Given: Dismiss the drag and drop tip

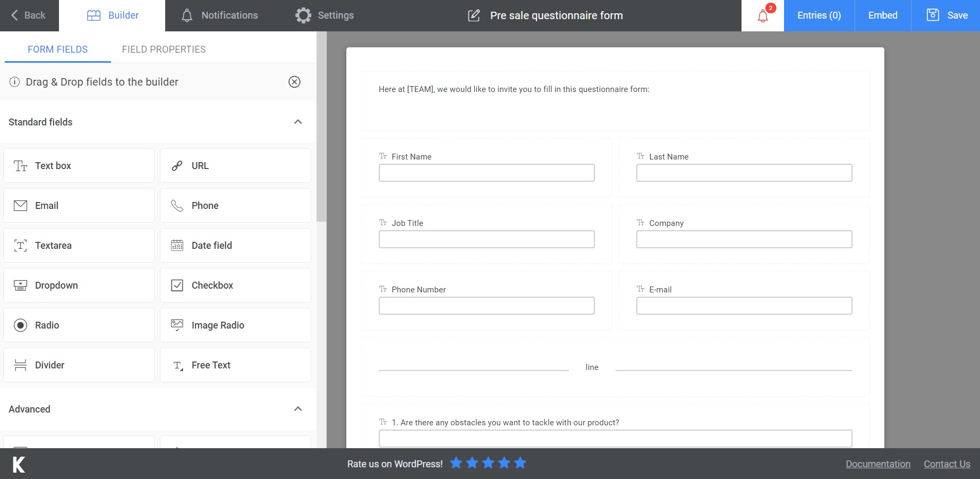Looking at the screenshot, I should (294, 82).
